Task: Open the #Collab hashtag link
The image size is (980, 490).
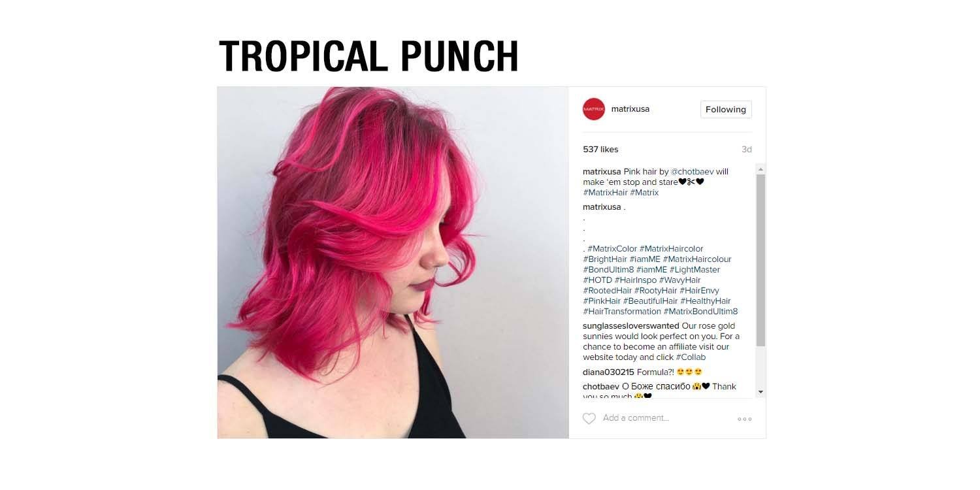Action: click(691, 357)
